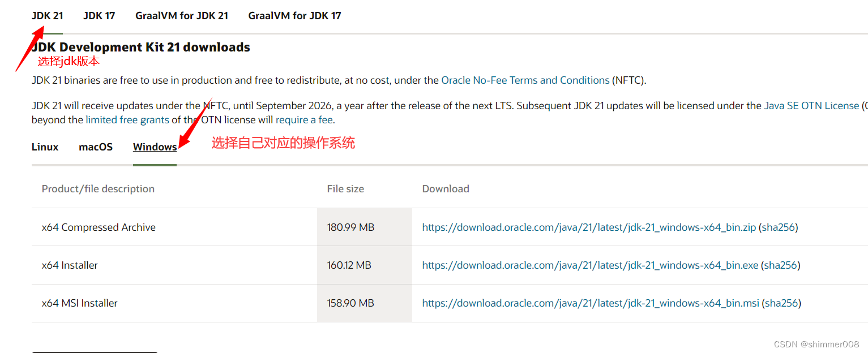Open the sha256 checksum for the MSI installer
This screenshot has height=353, width=868.
point(781,303)
